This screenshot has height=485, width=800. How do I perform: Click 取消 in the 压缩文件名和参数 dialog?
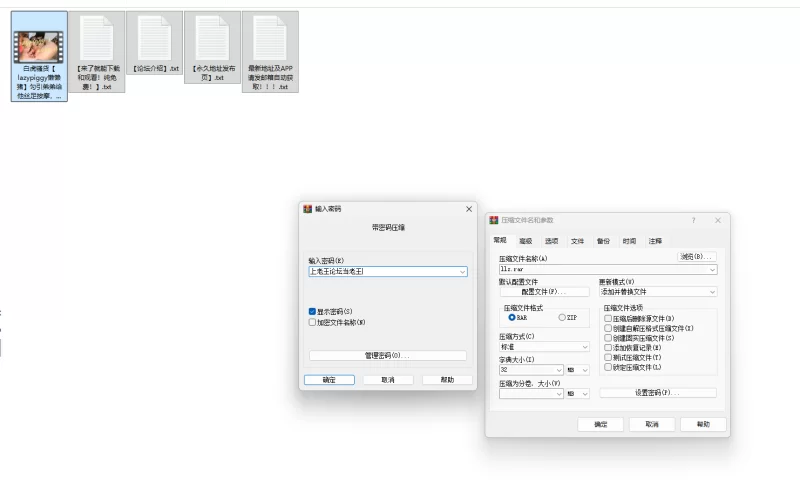pos(652,424)
